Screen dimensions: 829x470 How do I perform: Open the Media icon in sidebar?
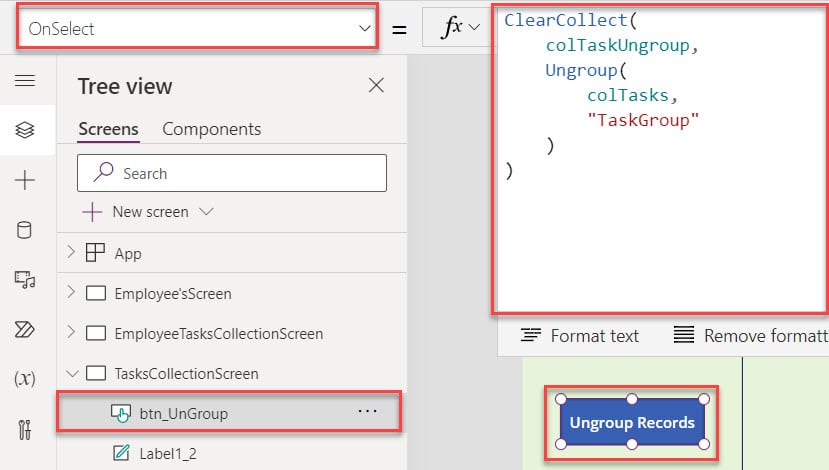[25, 280]
